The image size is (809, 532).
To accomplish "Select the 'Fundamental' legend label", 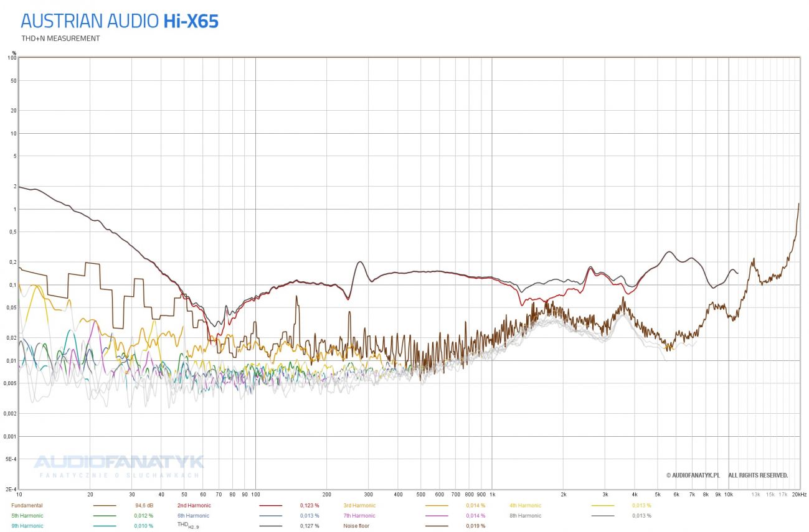I will (27, 506).
